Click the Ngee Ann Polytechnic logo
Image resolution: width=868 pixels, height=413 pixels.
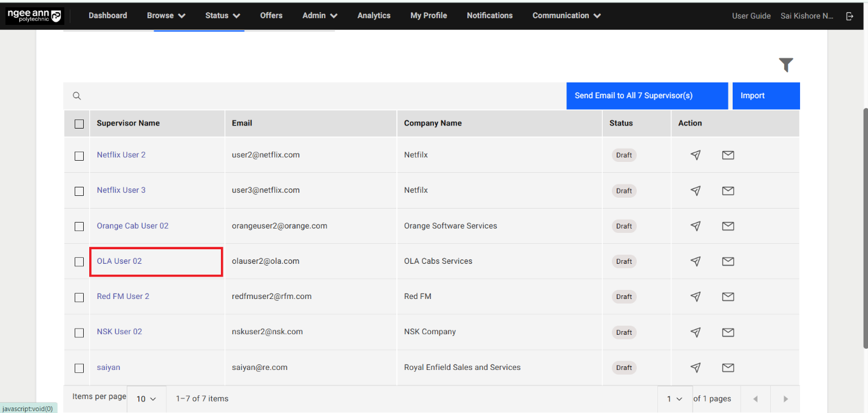click(35, 16)
